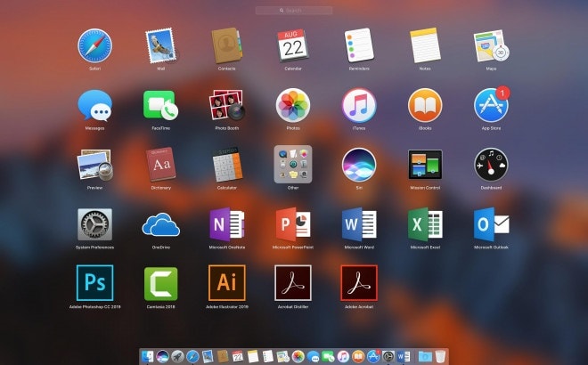The width and height of the screenshot is (588, 365).
Task: Launch the OneDrive app
Action: (x=161, y=224)
